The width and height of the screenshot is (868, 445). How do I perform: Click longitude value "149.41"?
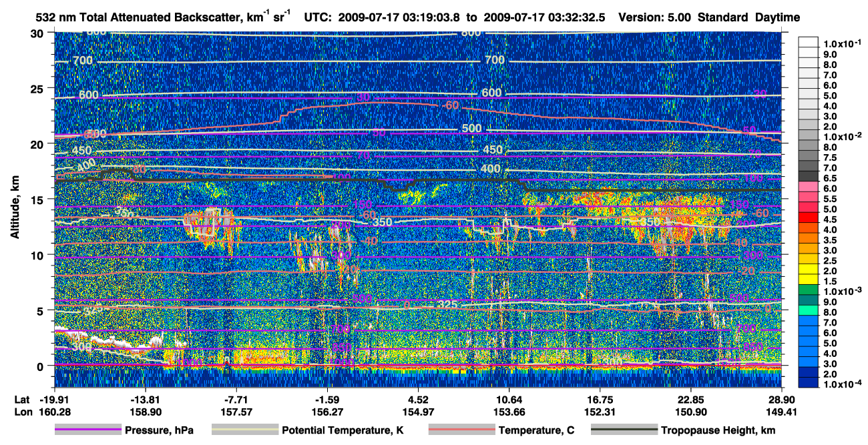pyautogui.click(x=781, y=412)
